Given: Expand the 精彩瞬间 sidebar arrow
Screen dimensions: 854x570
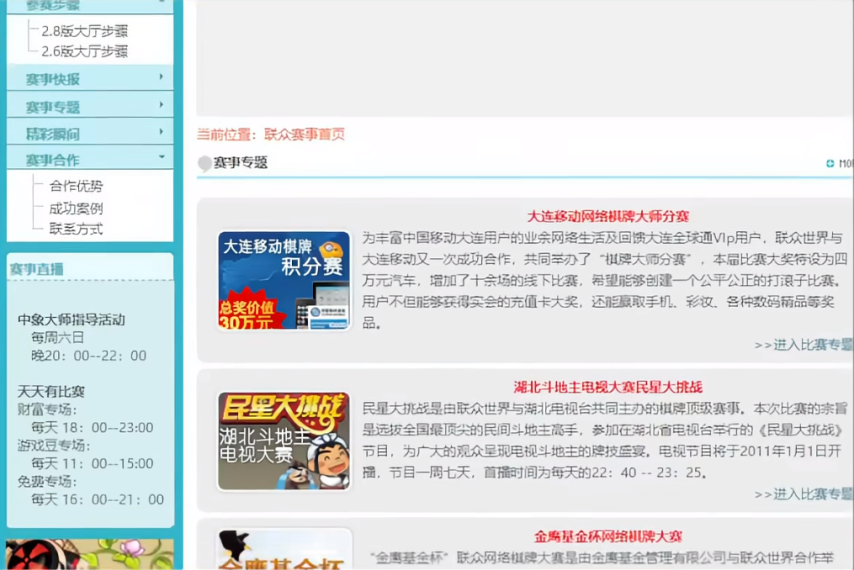Looking at the screenshot, I should point(161,132).
